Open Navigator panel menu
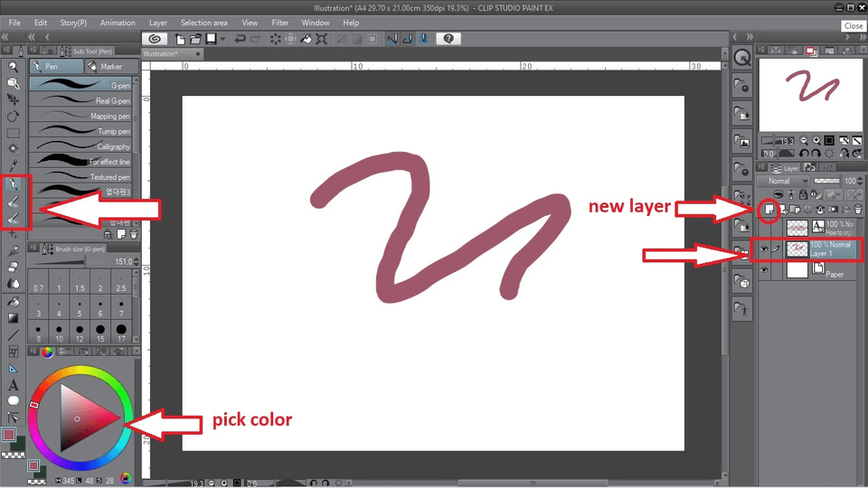The width and height of the screenshot is (868, 488). coord(762,51)
